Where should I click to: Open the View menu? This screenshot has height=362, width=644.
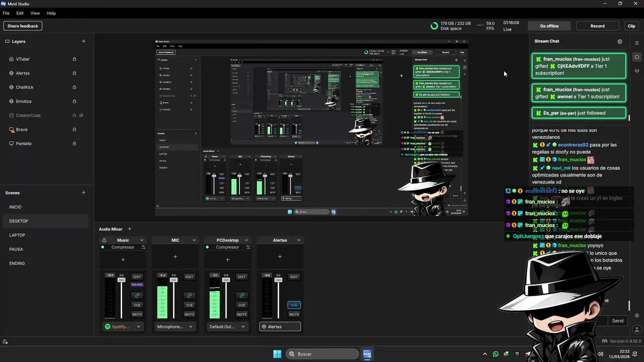click(35, 13)
